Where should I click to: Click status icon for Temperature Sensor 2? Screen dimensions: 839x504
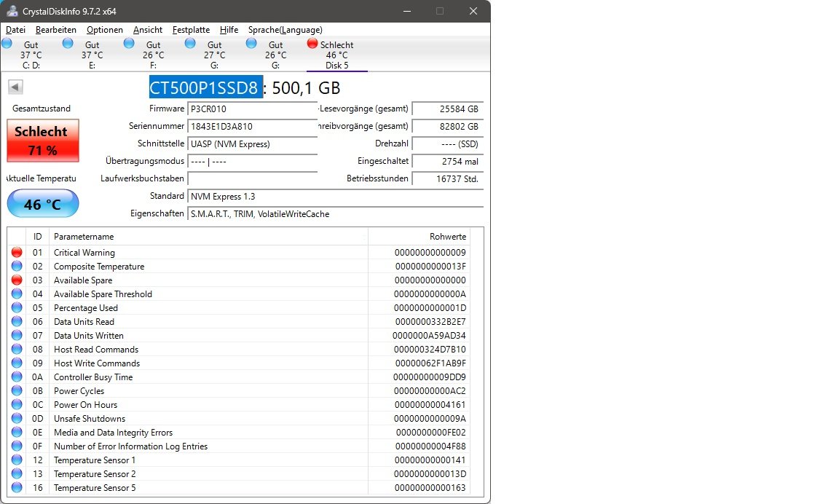17,474
